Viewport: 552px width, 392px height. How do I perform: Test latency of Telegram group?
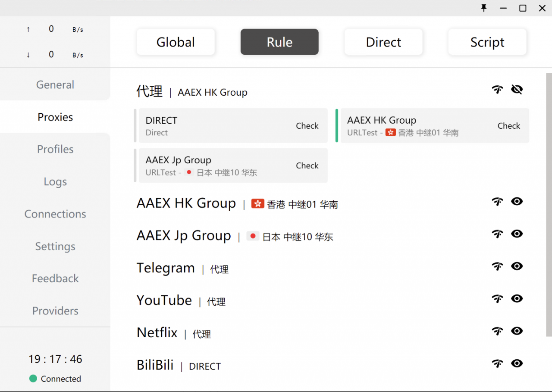click(498, 266)
